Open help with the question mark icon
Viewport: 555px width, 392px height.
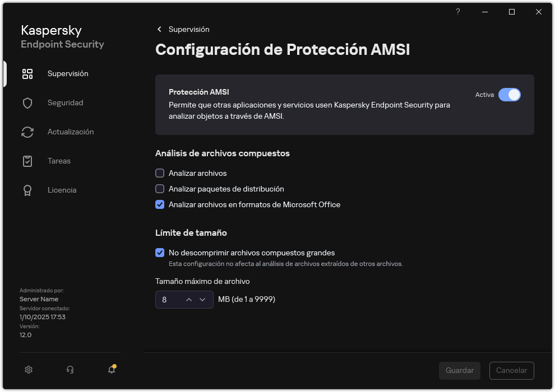pos(457,11)
